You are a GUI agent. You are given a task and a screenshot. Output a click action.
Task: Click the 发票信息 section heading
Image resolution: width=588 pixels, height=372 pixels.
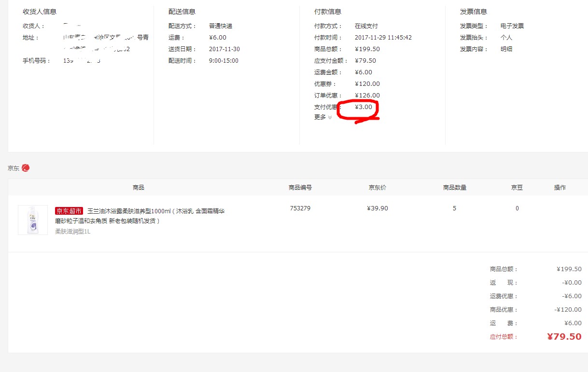pos(474,12)
